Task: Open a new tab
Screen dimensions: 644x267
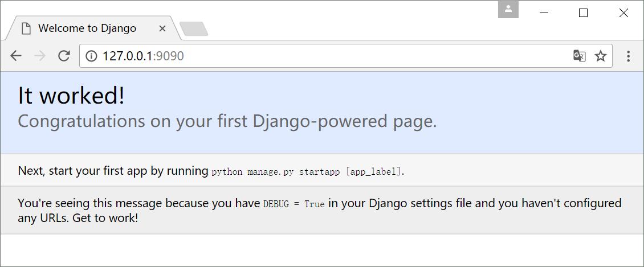Action: tap(194, 28)
